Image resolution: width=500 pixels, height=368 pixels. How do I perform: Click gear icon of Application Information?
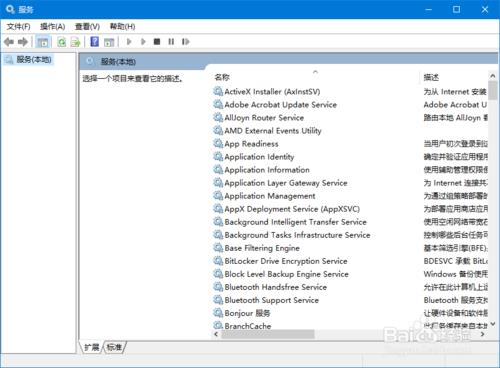tap(218, 169)
